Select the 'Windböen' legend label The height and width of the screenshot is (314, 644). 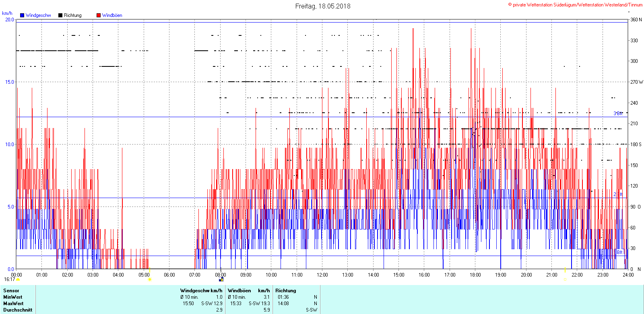(112, 15)
